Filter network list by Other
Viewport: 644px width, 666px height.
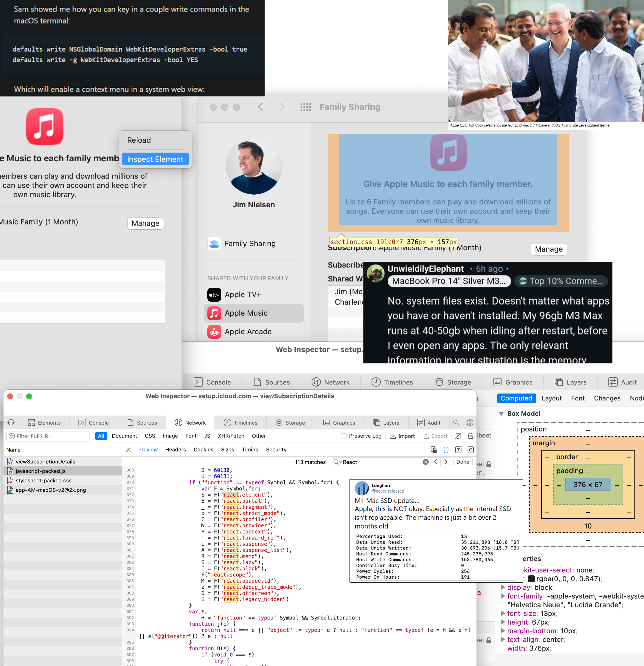(259, 436)
